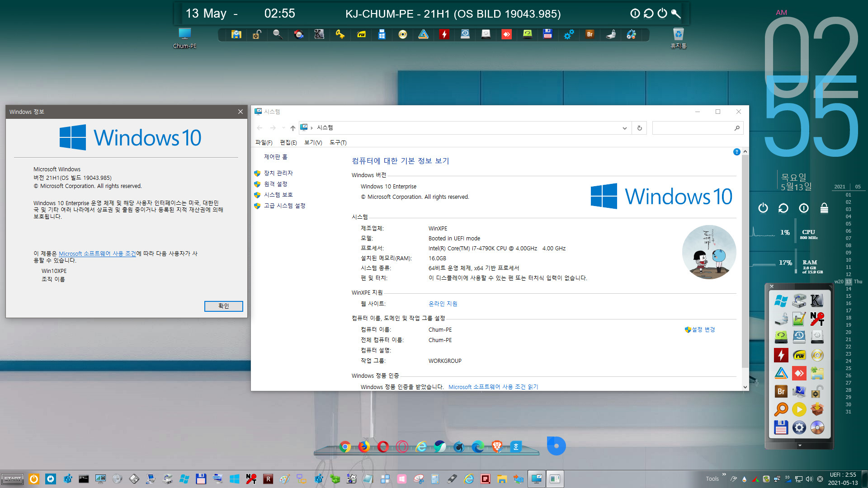
Task: Open Microsoft 소프트웨어 사용 조건 읽기 link
Action: (x=493, y=387)
